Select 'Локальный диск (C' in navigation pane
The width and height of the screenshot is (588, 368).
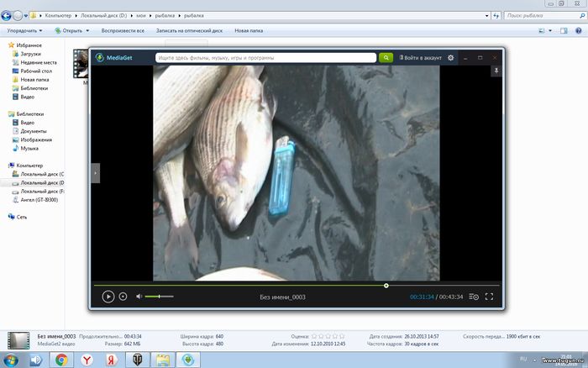pyautogui.click(x=38, y=174)
